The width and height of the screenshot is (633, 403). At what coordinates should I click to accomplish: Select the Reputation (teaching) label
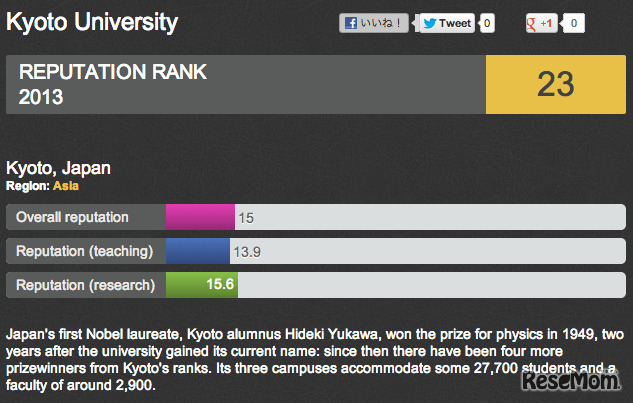click(x=84, y=251)
